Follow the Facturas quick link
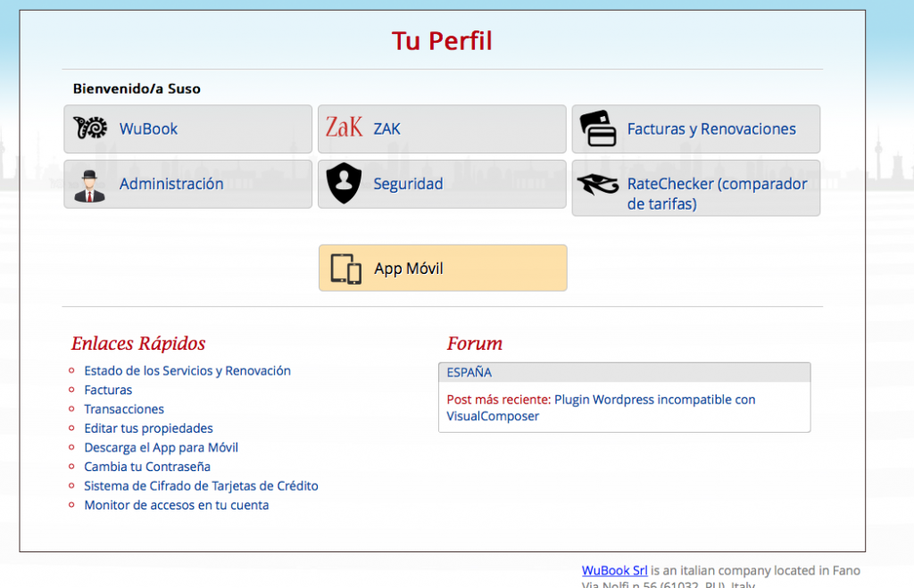 tap(108, 390)
